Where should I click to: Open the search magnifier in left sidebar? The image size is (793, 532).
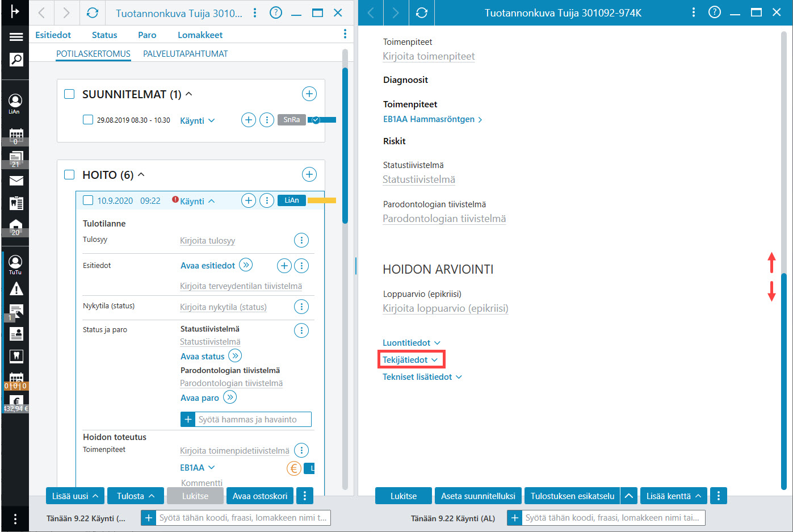16,60
